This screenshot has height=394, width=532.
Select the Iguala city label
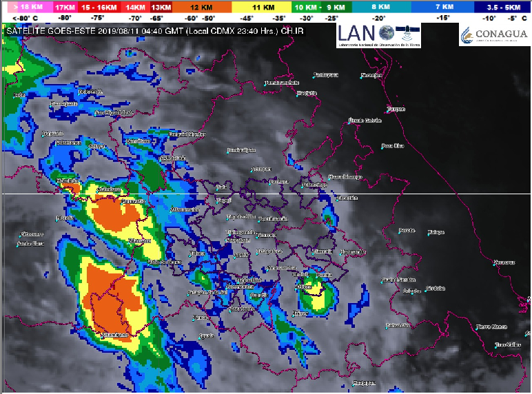[x=206, y=335]
